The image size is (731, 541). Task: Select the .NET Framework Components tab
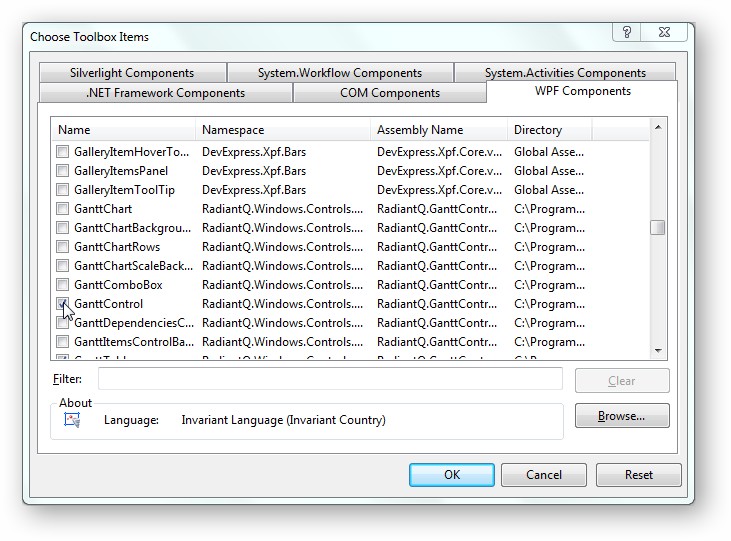(165, 93)
